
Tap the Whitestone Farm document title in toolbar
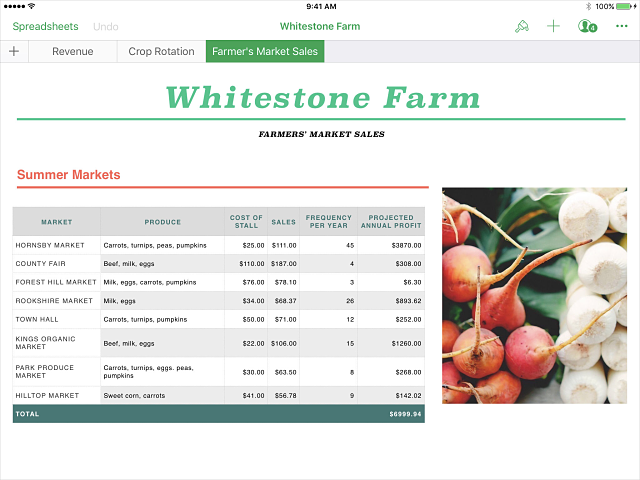[x=320, y=27]
